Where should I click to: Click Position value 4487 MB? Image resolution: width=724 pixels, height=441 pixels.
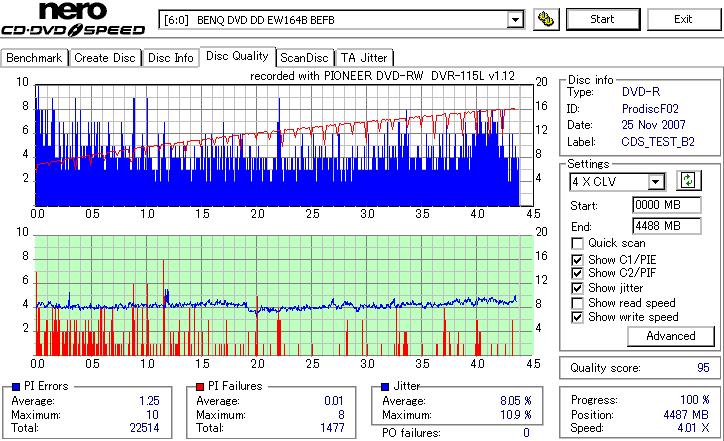tap(686, 415)
